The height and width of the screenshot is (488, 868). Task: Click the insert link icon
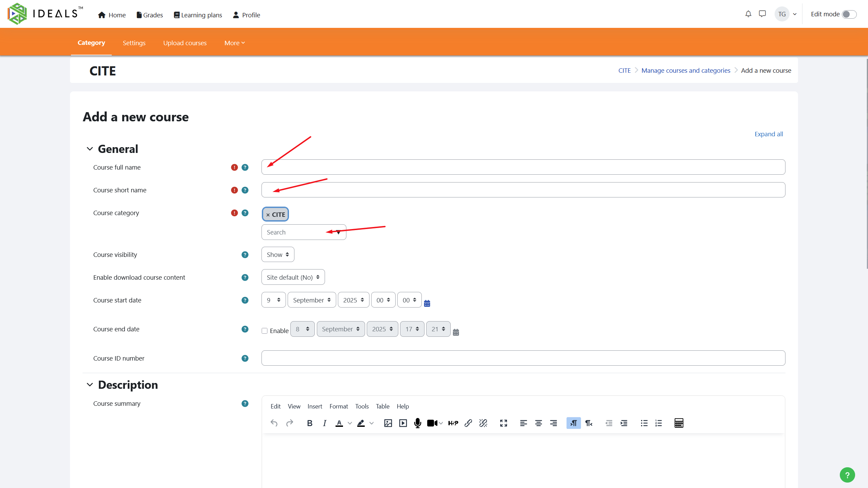click(468, 423)
